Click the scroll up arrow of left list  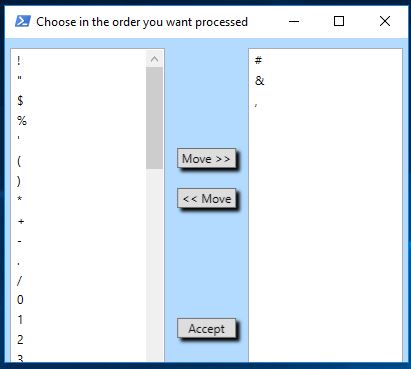click(154, 59)
